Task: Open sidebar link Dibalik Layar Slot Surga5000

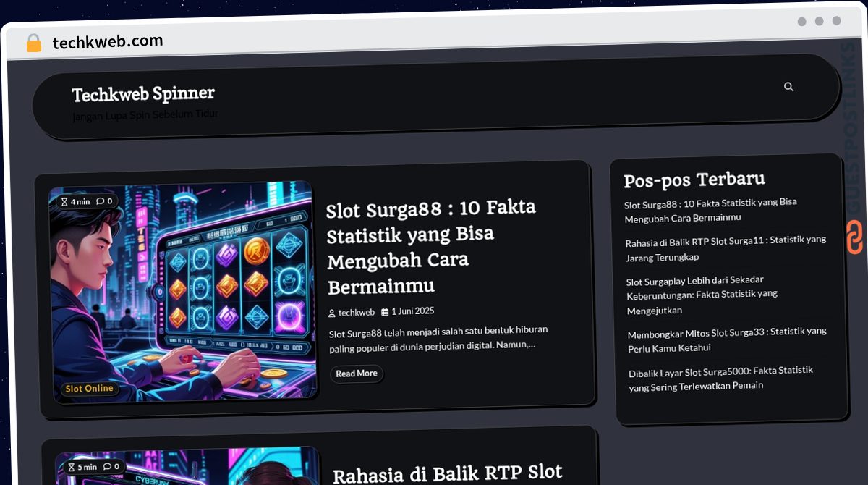Action: click(x=720, y=378)
